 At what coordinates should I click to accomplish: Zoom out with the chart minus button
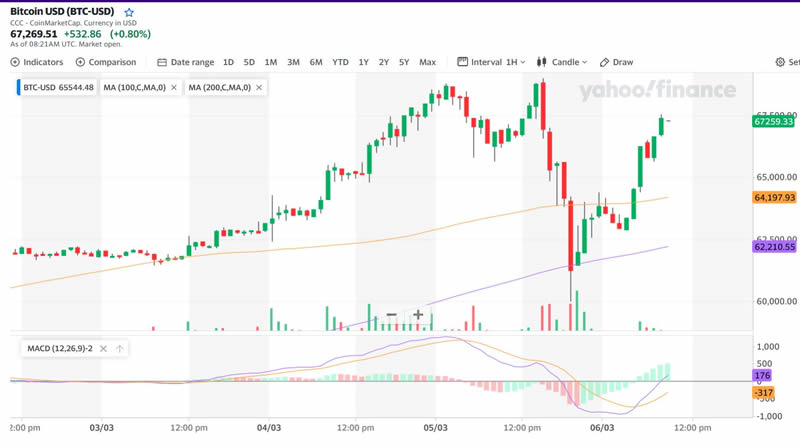point(391,315)
